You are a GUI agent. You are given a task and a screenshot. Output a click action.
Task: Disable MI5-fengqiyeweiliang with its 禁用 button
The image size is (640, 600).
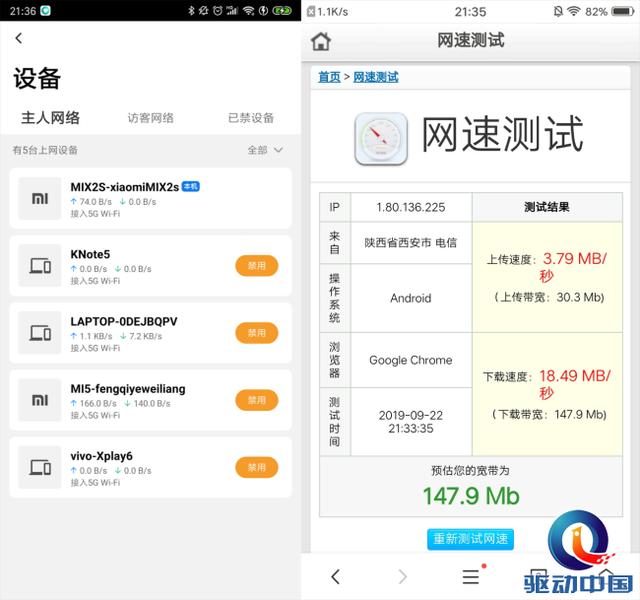[x=257, y=400]
